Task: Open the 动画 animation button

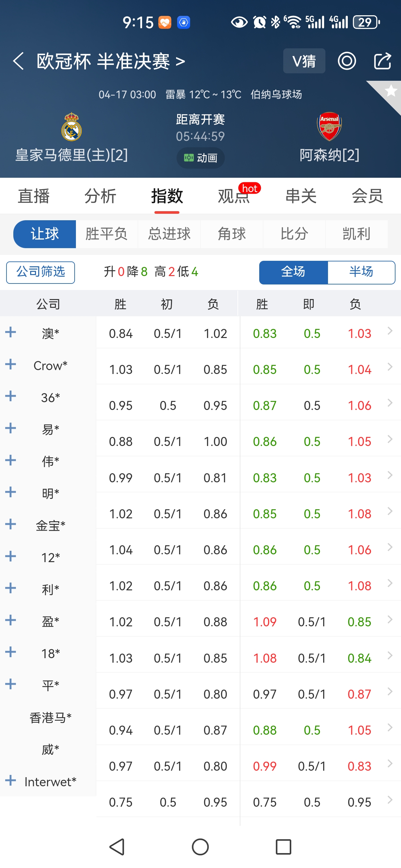Action: (x=200, y=158)
